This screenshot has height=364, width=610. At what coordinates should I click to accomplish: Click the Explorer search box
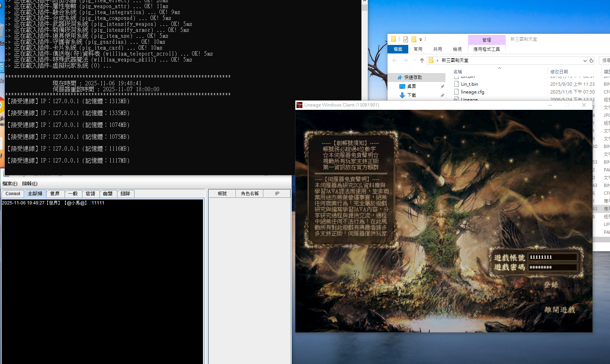tap(605, 60)
